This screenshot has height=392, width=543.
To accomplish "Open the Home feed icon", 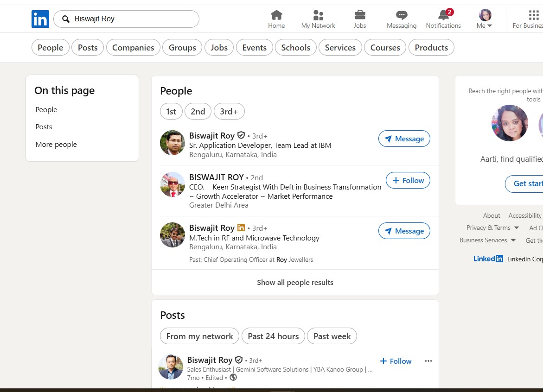I will pyautogui.click(x=276, y=15).
